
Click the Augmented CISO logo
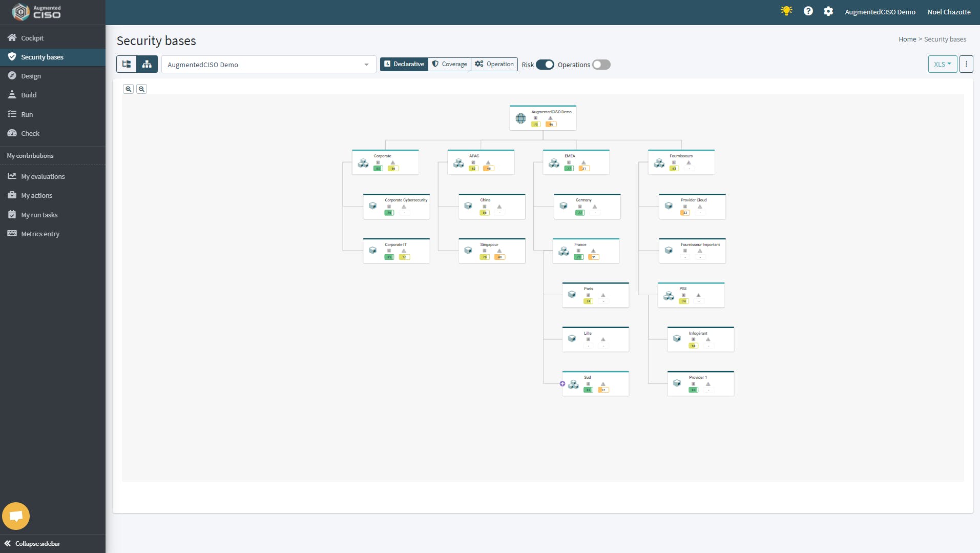click(x=36, y=12)
